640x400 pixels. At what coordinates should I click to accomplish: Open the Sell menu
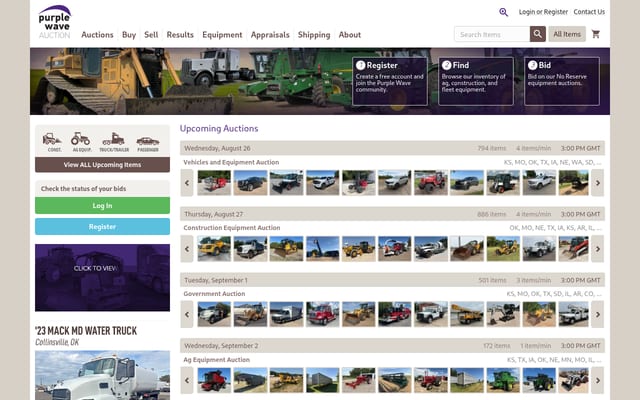[x=151, y=35]
